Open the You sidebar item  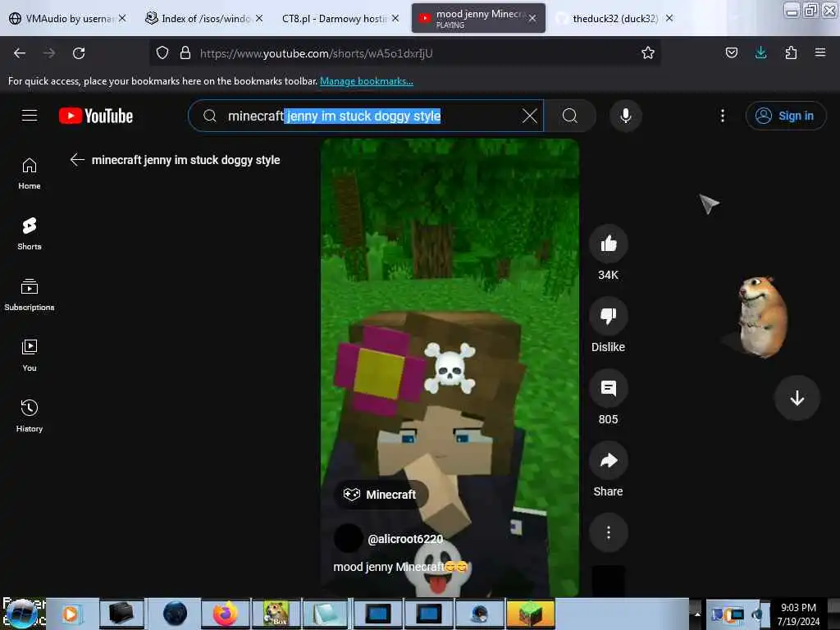point(30,355)
